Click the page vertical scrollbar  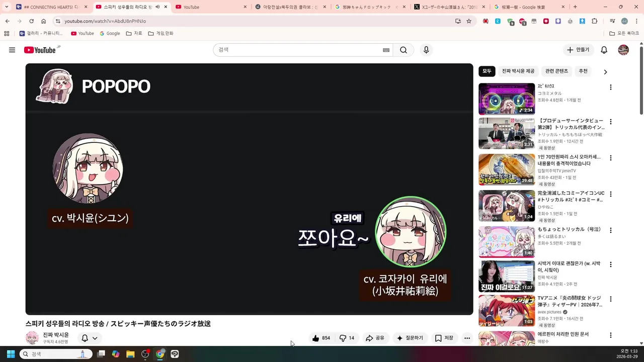click(641, 80)
